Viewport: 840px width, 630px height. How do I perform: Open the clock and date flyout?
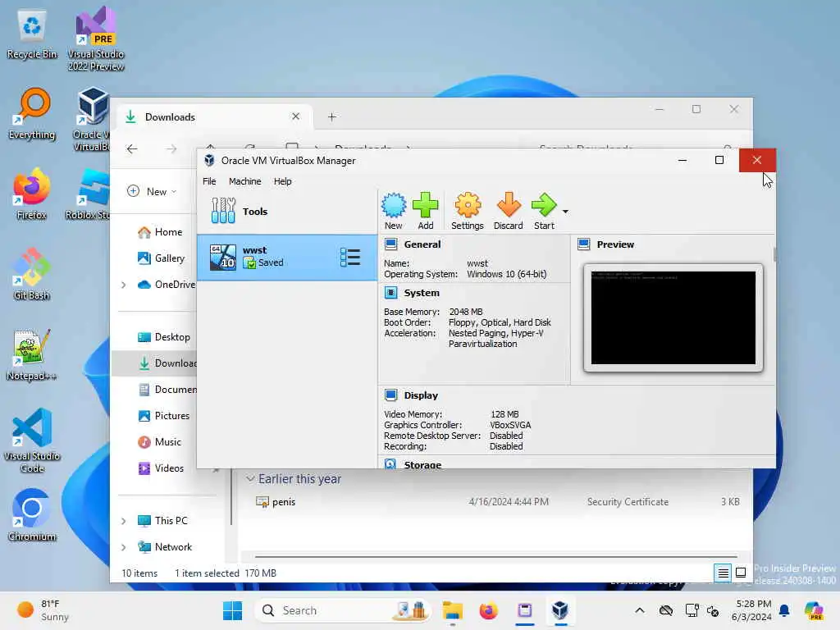(x=751, y=610)
